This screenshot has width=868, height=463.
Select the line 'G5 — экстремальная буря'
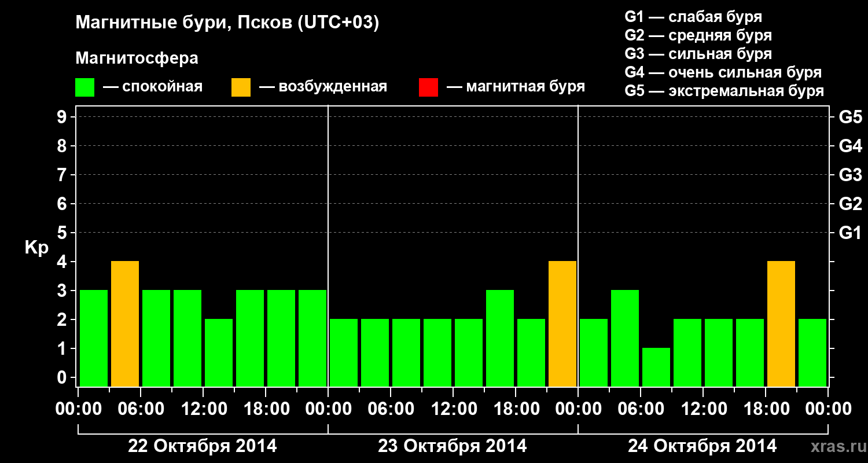tap(724, 91)
